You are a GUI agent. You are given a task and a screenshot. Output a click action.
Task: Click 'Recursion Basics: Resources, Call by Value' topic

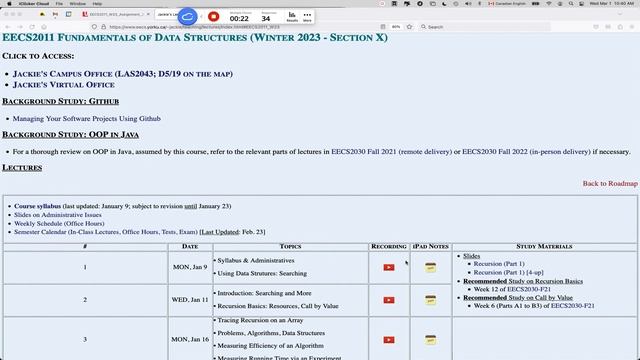[278, 306]
